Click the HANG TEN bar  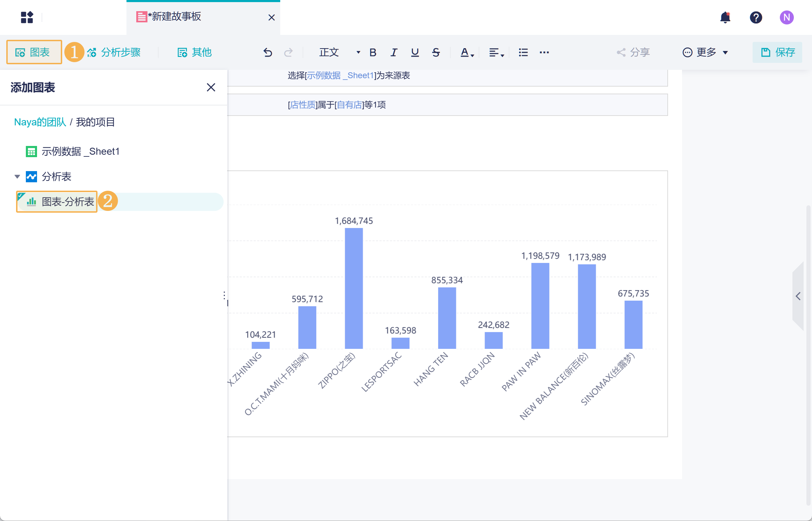tap(447, 318)
